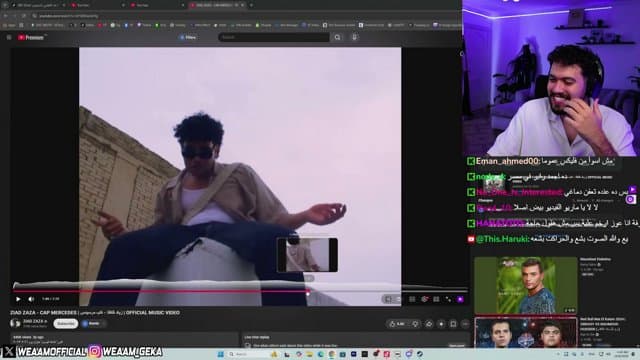This screenshot has height=360, width=640.
Task: Open player settings gear with red badge
Action: click(424, 299)
